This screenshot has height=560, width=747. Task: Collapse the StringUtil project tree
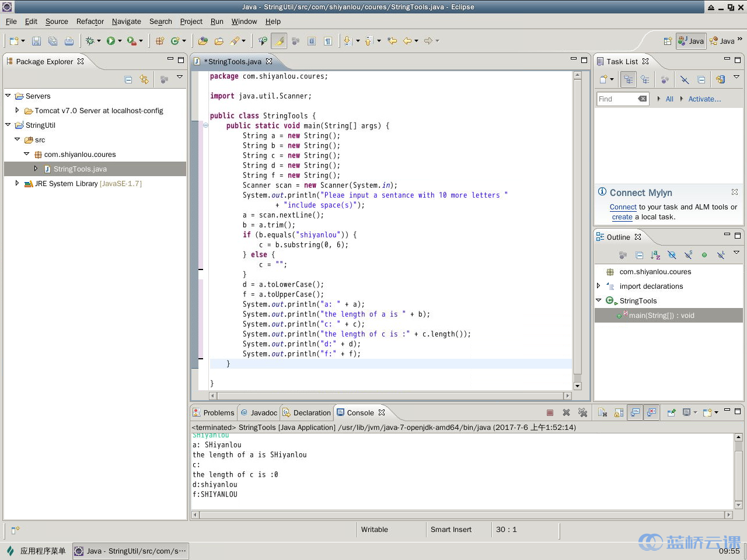8,125
